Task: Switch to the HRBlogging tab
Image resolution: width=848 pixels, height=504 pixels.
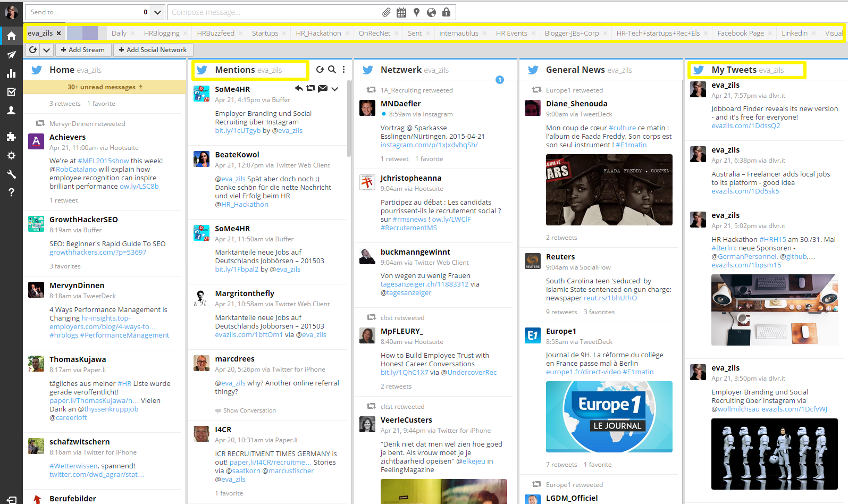Action: [162, 33]
